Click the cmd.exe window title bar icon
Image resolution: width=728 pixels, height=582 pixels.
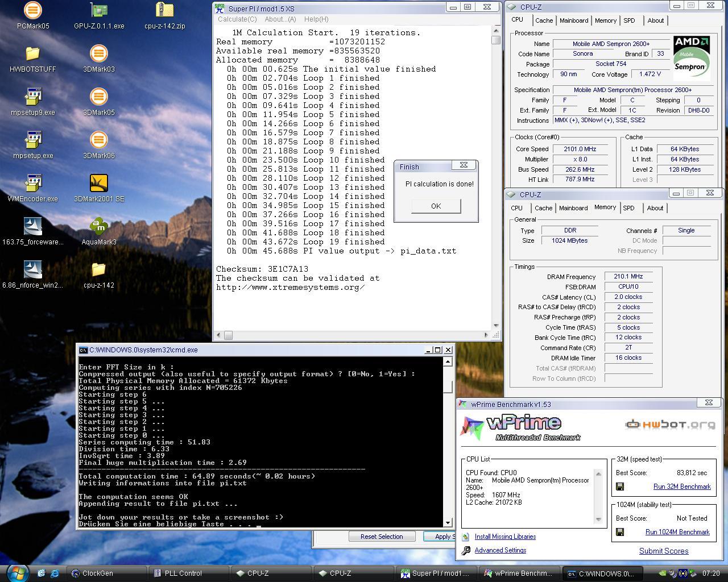pos(83,350)
